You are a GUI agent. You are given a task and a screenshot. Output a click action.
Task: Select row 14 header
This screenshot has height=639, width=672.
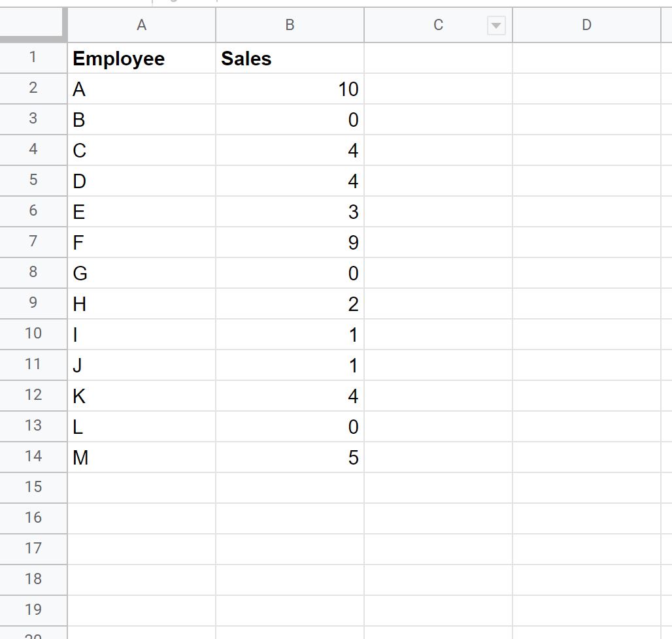(33, 457)
